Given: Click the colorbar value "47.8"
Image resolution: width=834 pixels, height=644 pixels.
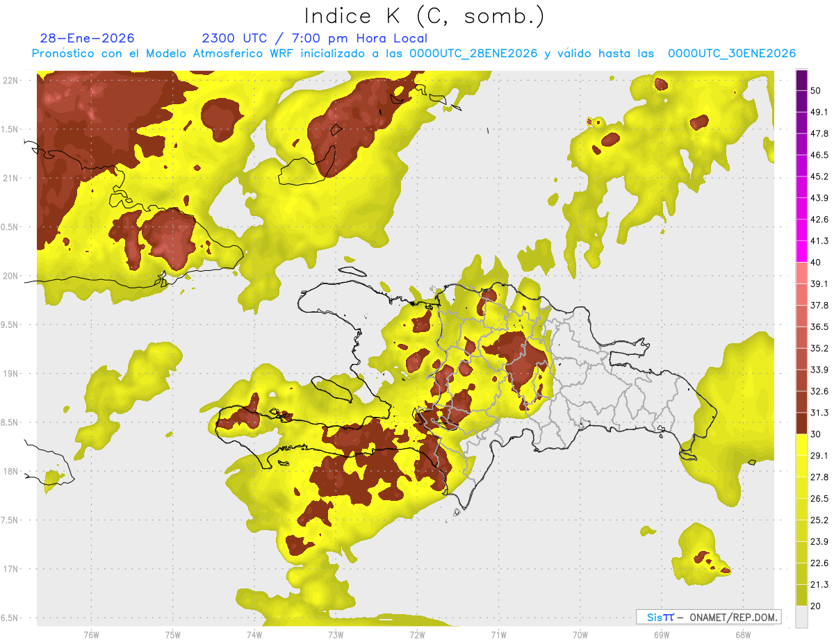Looking at the screenshot, I should (819, 133).
